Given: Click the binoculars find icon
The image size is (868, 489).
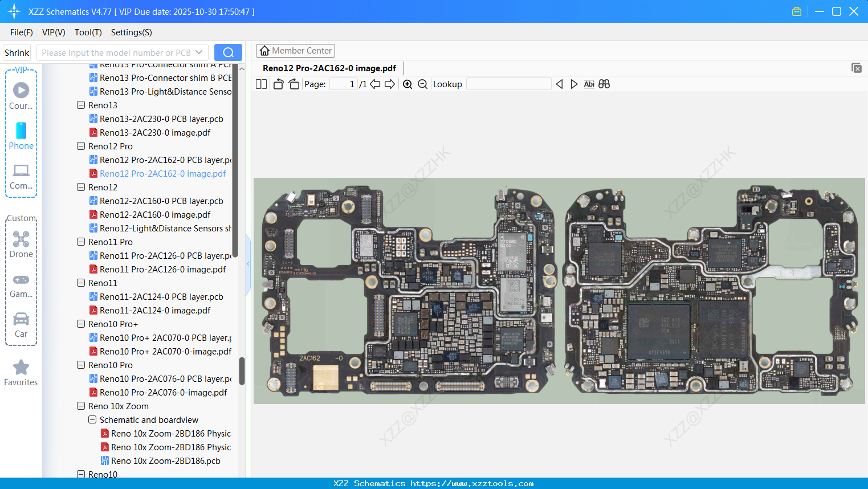Looking at the screenshot, I should pos(604,84).
